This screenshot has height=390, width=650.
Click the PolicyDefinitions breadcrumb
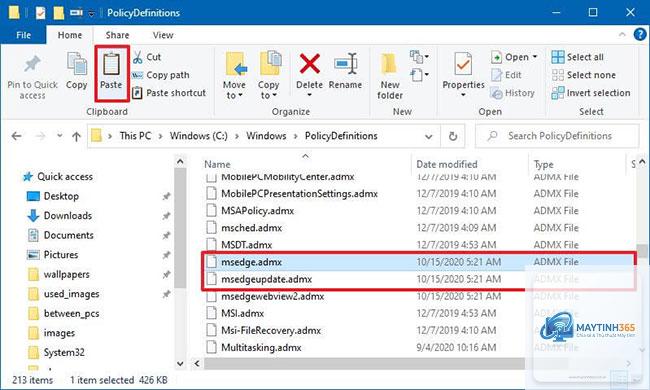pos(341,136)
